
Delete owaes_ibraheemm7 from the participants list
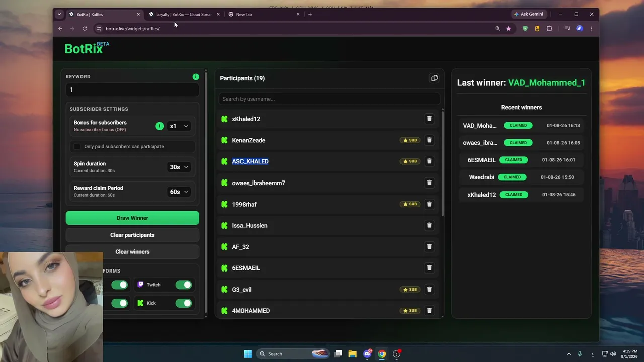coord(429,183)
